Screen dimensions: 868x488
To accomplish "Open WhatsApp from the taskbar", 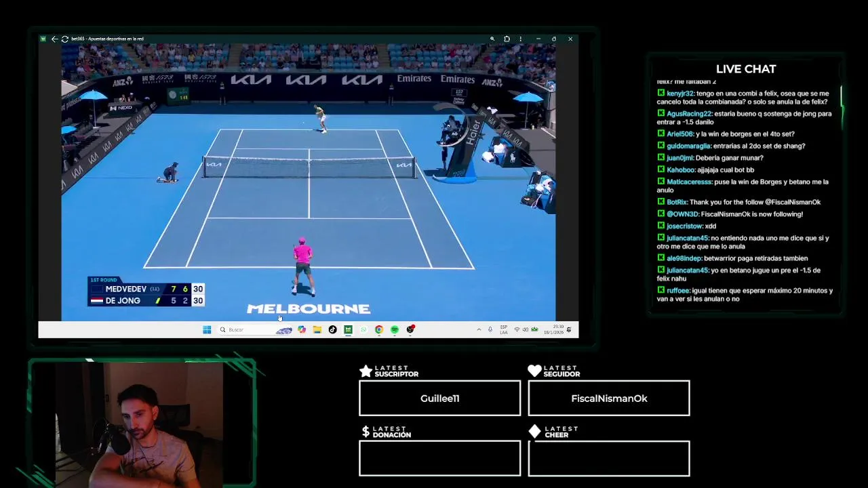I will 363,329.
